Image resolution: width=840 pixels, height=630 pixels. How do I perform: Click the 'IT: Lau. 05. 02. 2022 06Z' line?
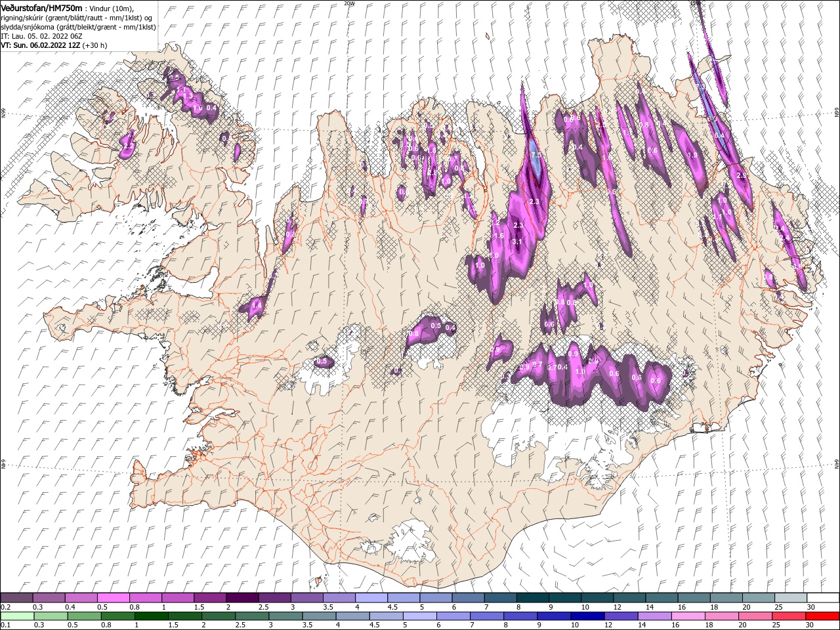(41, 35)
